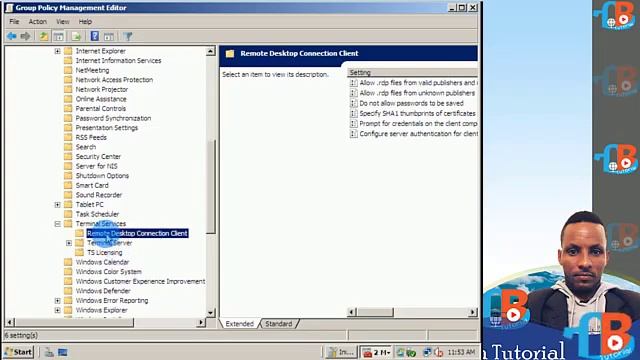This screenshot has width=640, height=360.
Task: Select Shutdown Options tree item
Action: pyautogui.click(x=102, y=176)
